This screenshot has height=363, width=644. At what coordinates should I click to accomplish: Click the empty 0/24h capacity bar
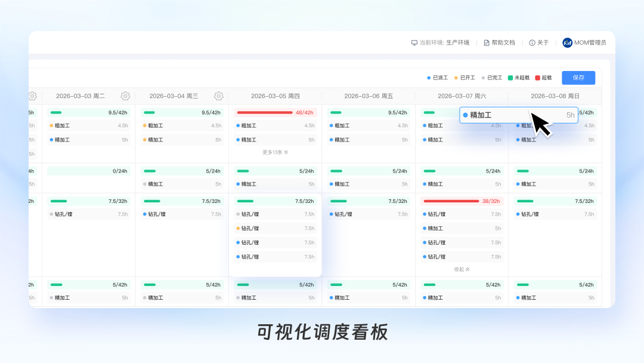click(x=89, y=171)
